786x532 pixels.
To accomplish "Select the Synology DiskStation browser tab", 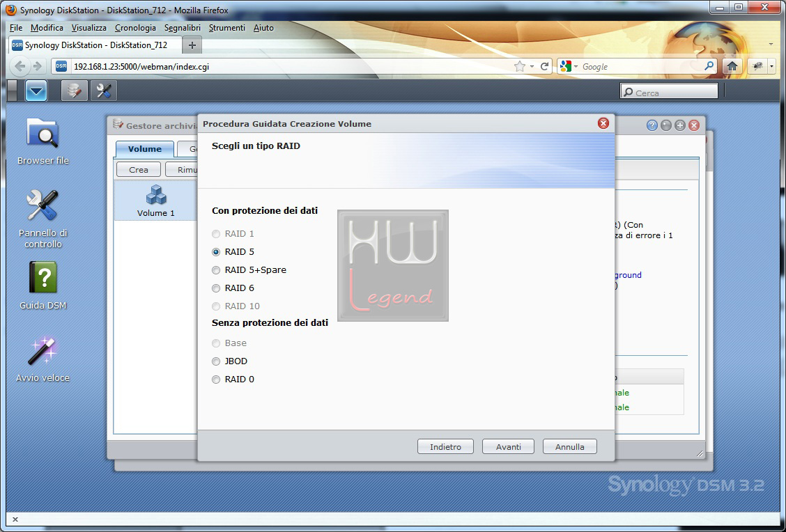I will 95,45.
